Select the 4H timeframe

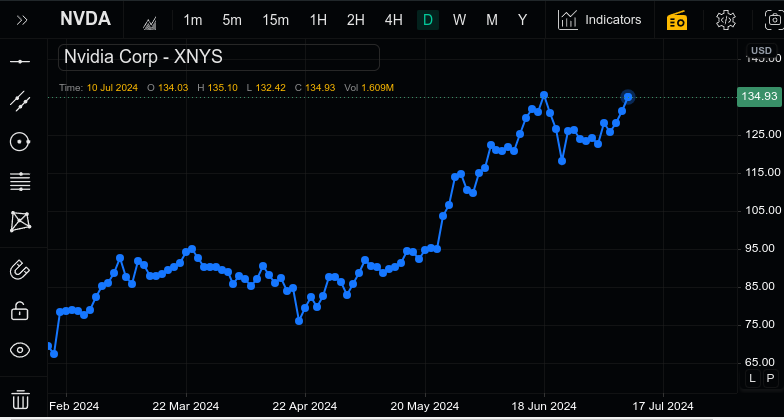[394, 20]
